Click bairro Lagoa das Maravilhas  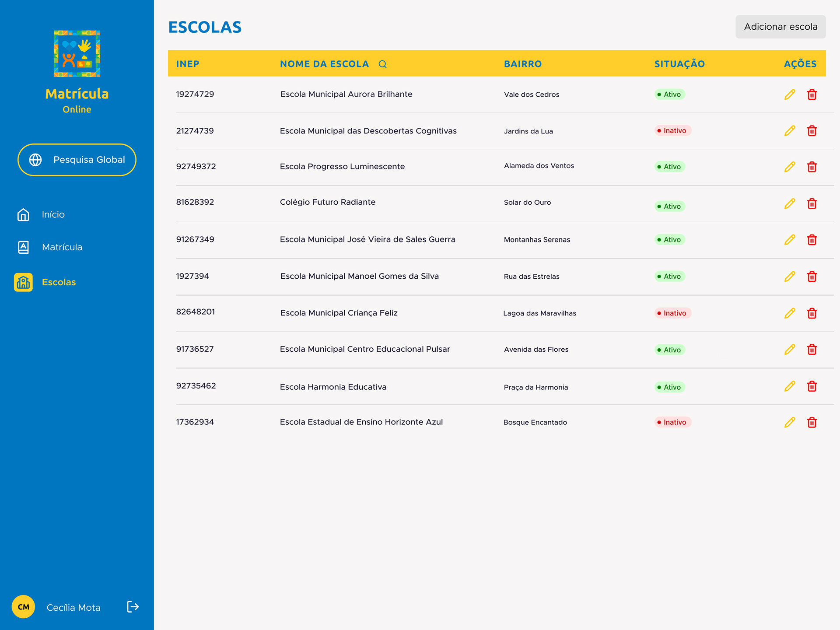(540, 313)
